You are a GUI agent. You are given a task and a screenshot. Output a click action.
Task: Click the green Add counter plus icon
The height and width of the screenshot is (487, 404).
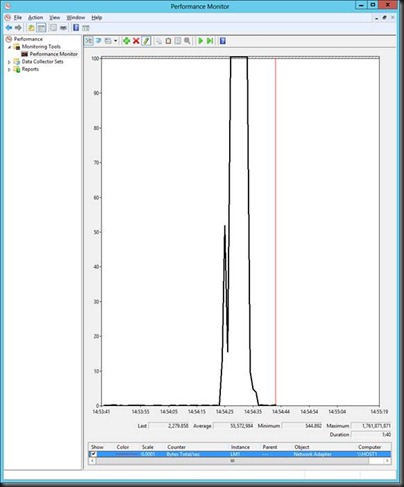click(126, 41)
